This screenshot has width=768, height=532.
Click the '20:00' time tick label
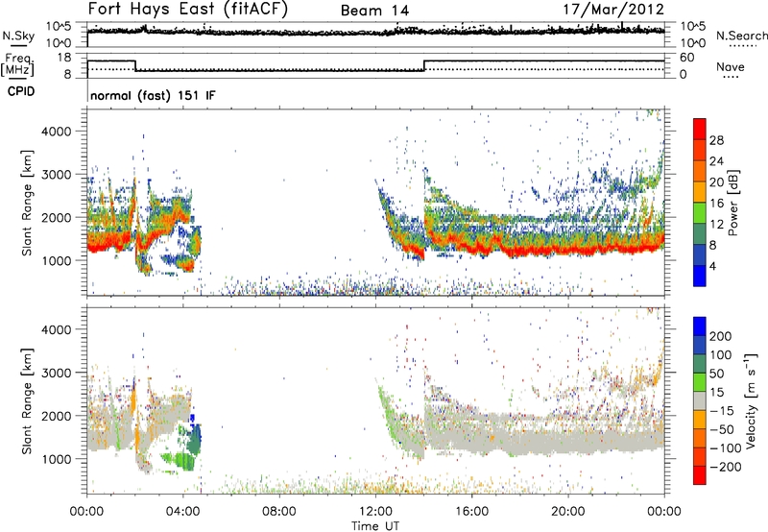click(568, 512)
